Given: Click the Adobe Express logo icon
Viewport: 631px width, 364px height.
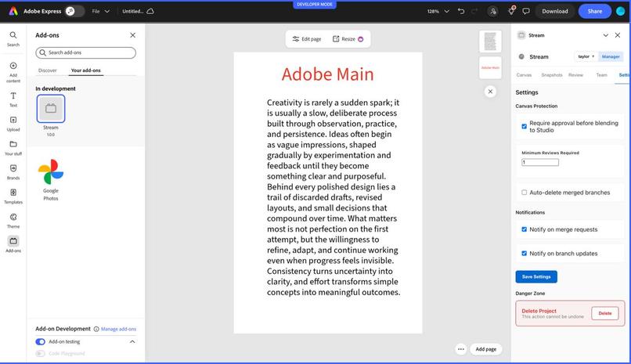Looking at the screenshot, I should [13, 11].
